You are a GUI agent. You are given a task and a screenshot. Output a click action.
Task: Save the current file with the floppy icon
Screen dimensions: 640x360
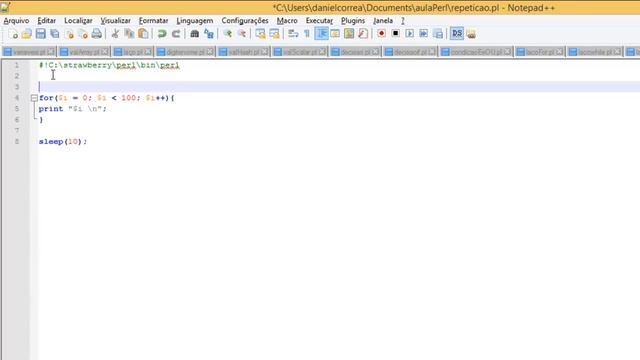40,34
